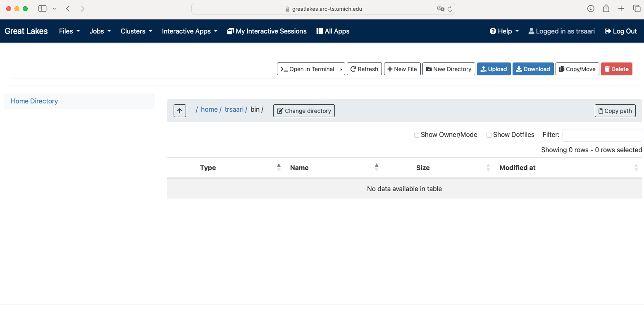Click the New Directory button
Screen dimensions: 644x314
(x=448, y=69)
